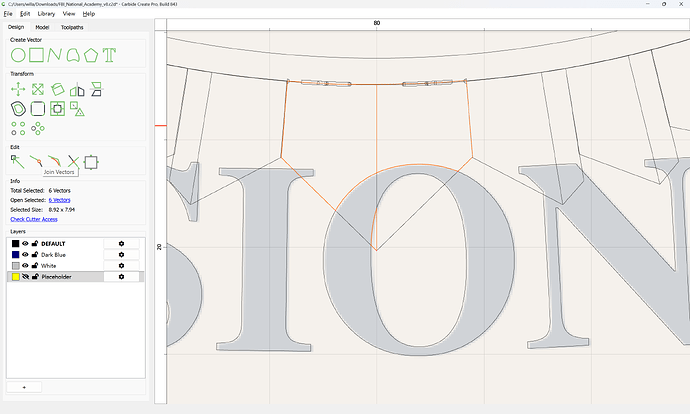Image resolution: width=690 pixels, height=414 pixels.
Task: Choose the Rotate transform tool
Action: pyautogui.click(x=57, y=89)
